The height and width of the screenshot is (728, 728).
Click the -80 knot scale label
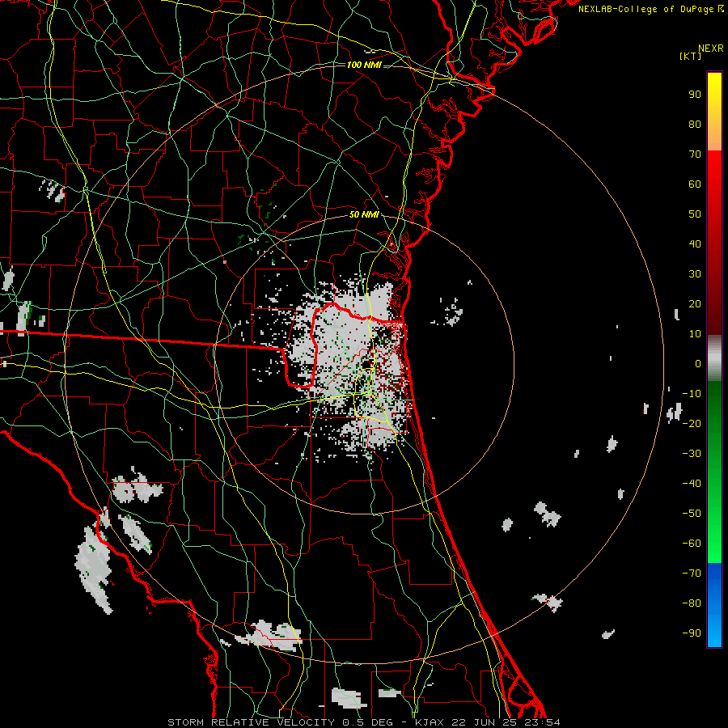click(x=692, y=603)
